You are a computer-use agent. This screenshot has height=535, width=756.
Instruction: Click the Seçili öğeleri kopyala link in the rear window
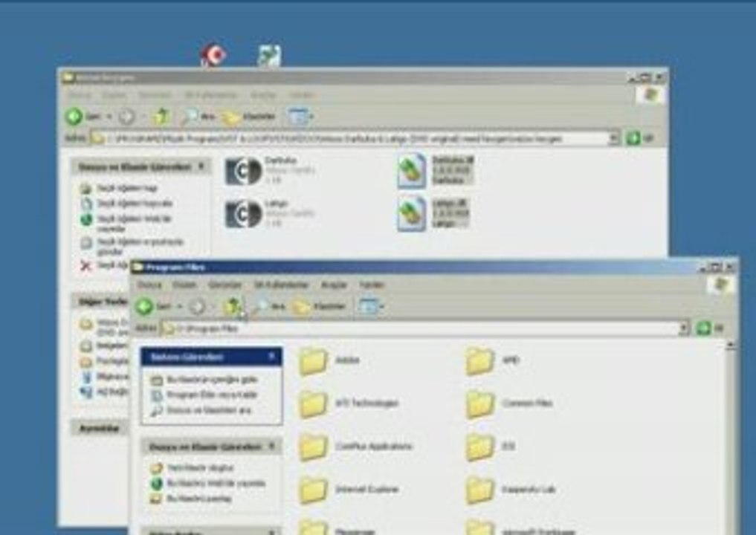pyautogui.click(x=135, y=204)
